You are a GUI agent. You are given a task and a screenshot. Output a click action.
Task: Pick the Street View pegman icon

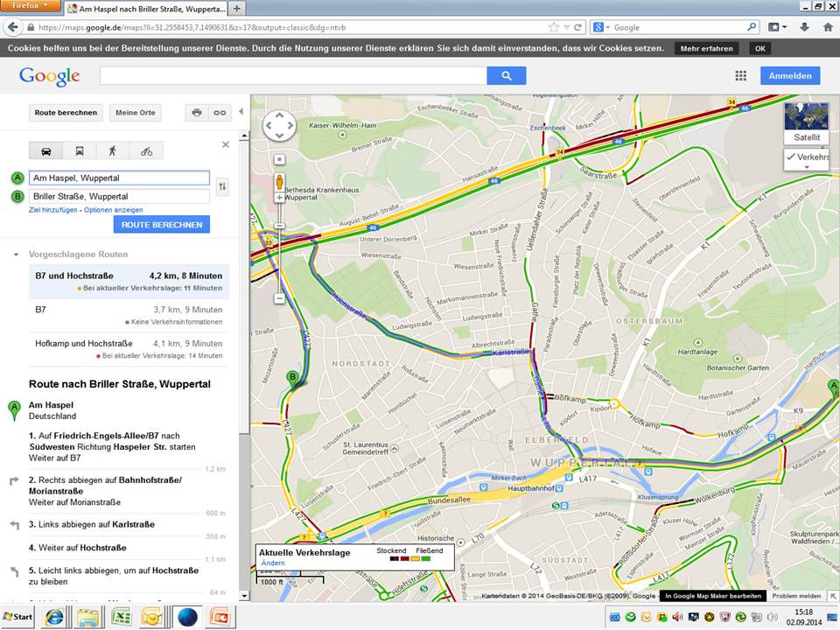(280, 181)
